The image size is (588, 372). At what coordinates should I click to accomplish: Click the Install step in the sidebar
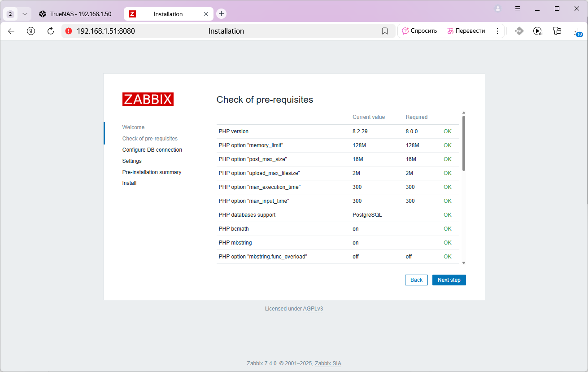pos(129,183)
